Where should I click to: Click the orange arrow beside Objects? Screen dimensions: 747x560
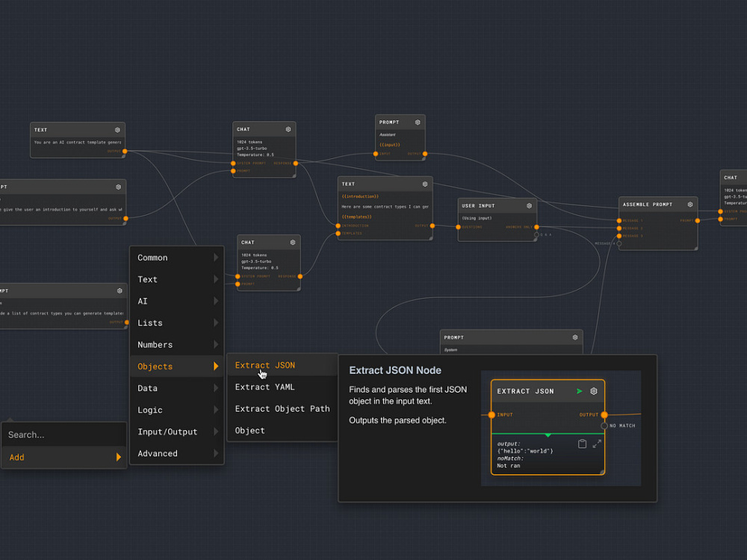[x=216, y=366]
